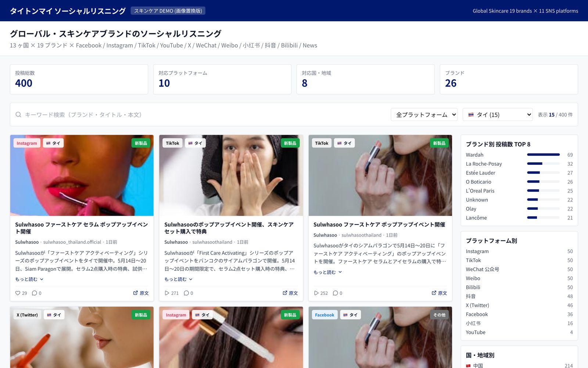The width and height of the screenshot is (588, 368).
Task: Click title Sulwhasooのポップアップイベント開催、スキンケアセット購入で特典
Action: [229, 228]
